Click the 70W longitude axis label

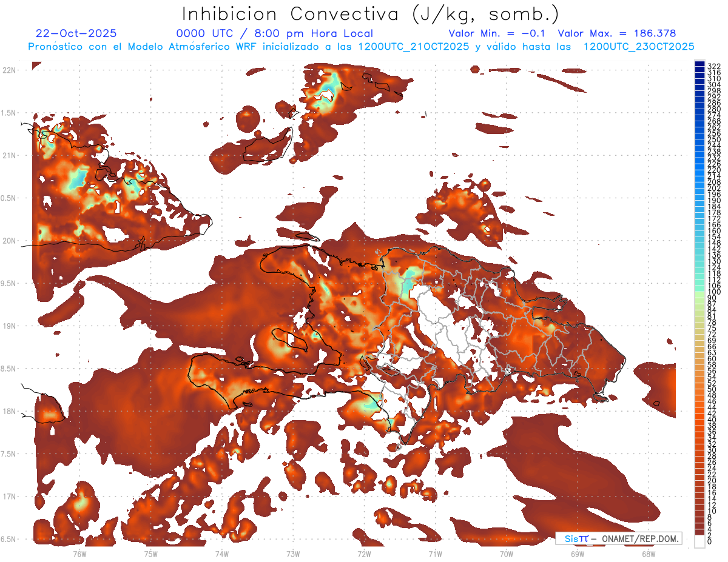point(507,554)
